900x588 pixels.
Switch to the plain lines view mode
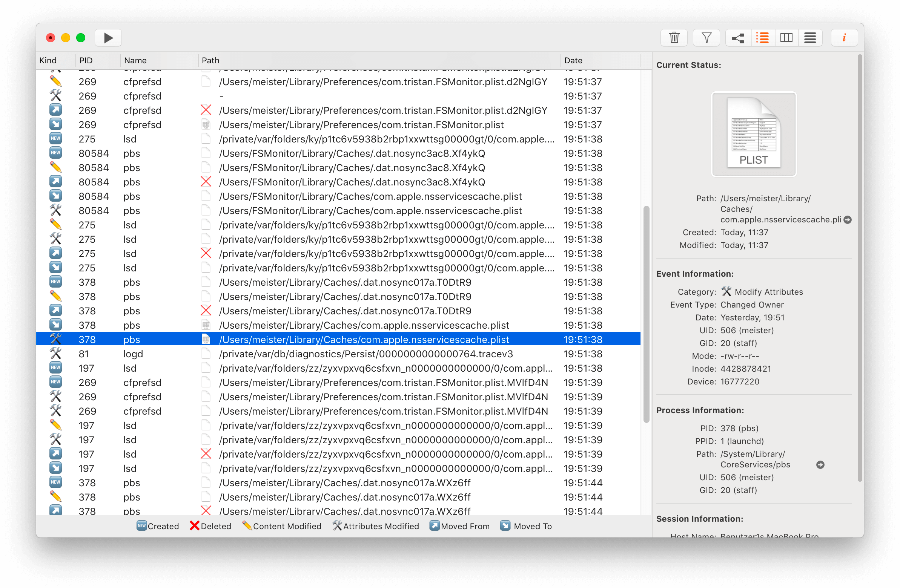point(810,38)
